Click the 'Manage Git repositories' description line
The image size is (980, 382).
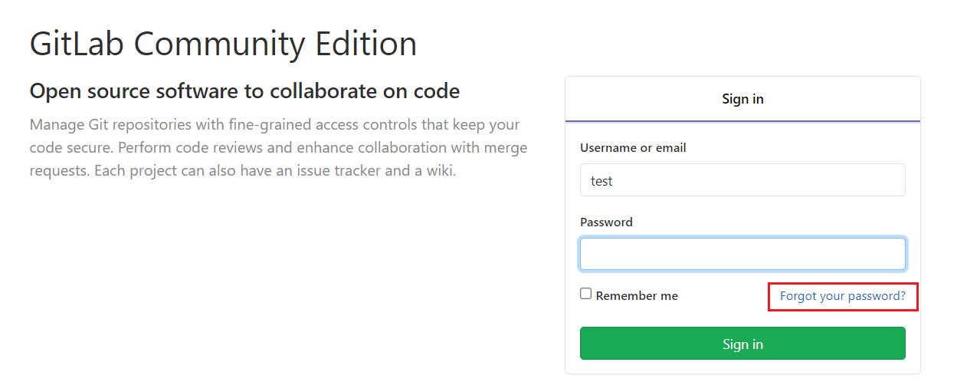pyautogui.click(x=274, y=124)
